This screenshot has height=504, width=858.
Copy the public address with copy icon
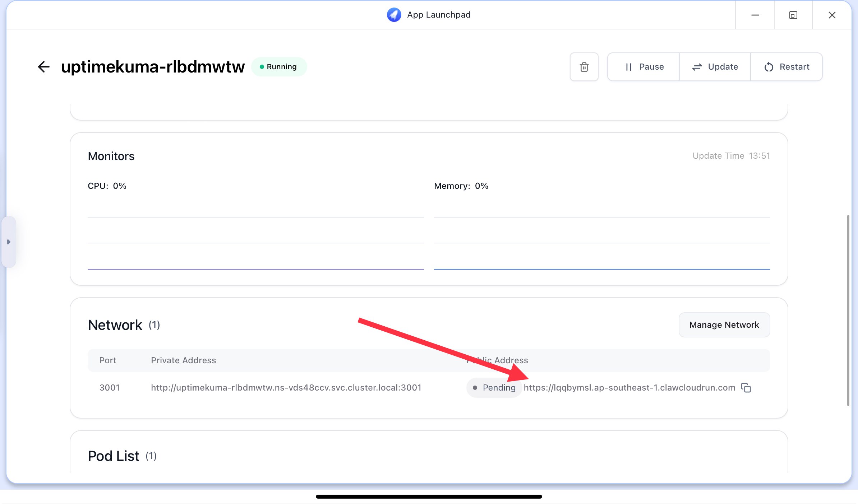[746, 388]
